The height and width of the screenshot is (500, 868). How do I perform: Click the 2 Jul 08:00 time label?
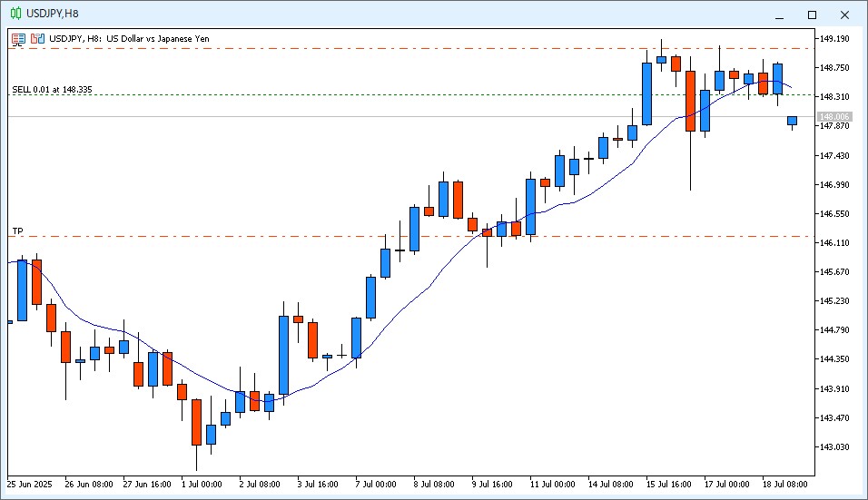click(260, 485)
